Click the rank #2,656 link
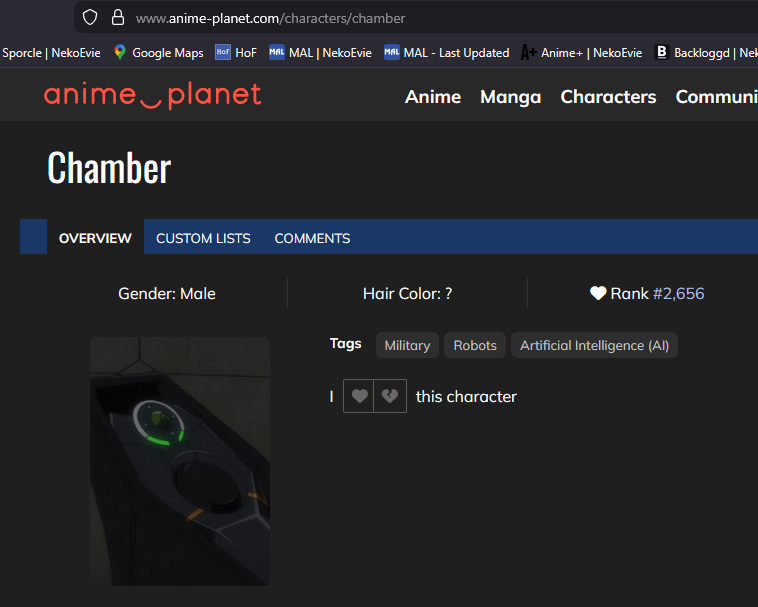Viewport: 758px width, 607px height. tap(678, 293)
